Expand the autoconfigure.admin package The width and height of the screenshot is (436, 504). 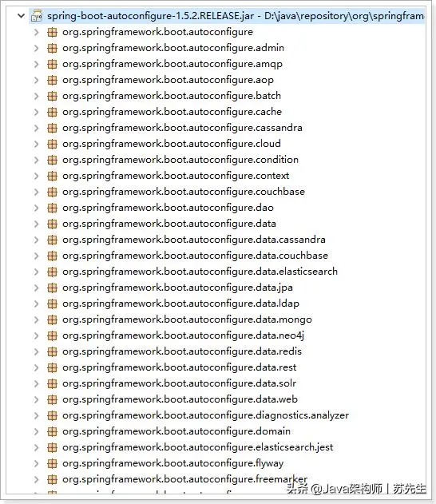[x=36, y=48]
